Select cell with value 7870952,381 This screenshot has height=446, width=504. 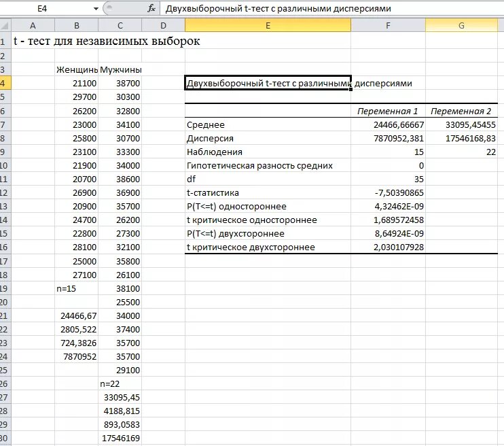pos(388,138)
